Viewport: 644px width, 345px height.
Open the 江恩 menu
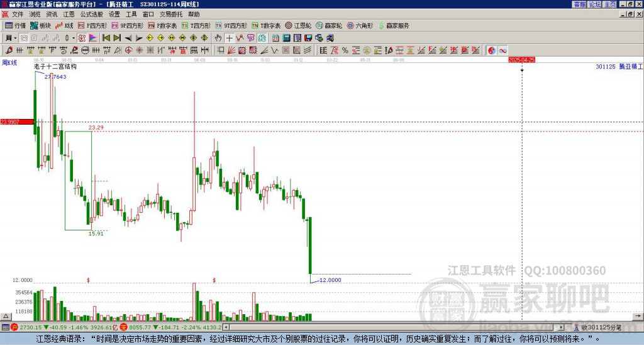(69, 14)
